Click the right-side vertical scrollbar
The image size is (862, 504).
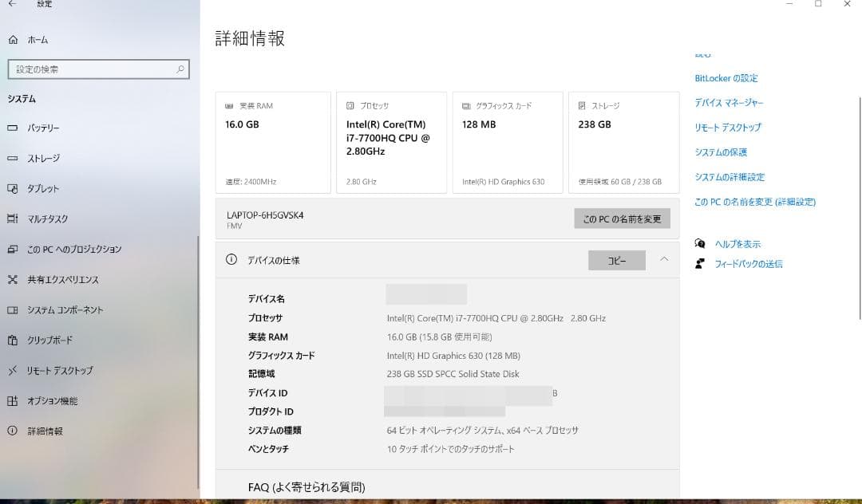(860, 209)
